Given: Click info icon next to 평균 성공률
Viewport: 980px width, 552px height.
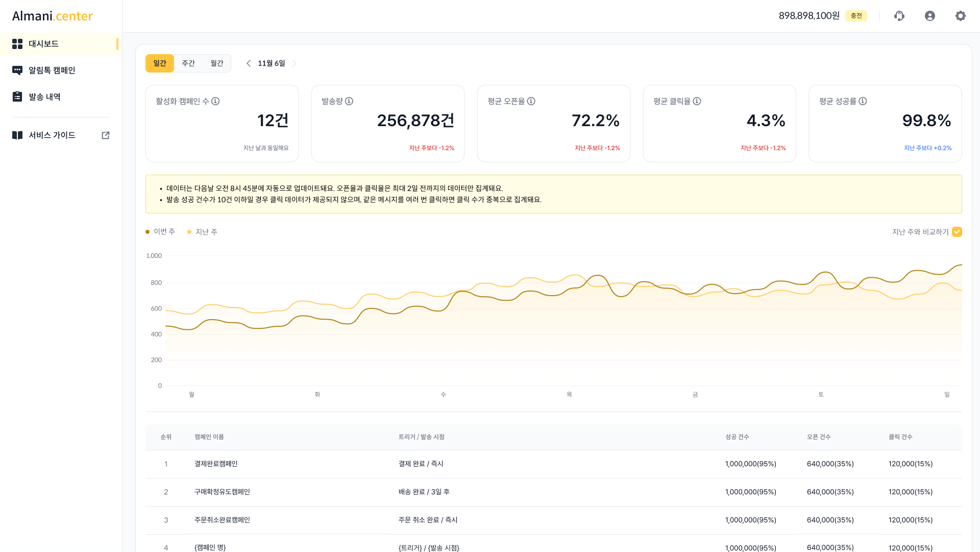Looking at the screenshot, I should click(x=863, y=101).
